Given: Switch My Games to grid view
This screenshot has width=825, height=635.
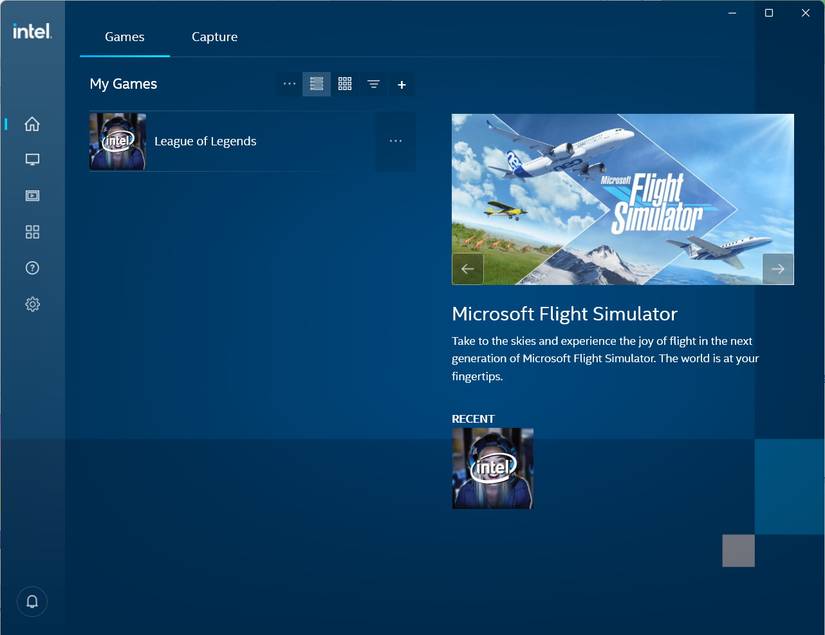Looking at the screenshot, I should tap(344, 84).
